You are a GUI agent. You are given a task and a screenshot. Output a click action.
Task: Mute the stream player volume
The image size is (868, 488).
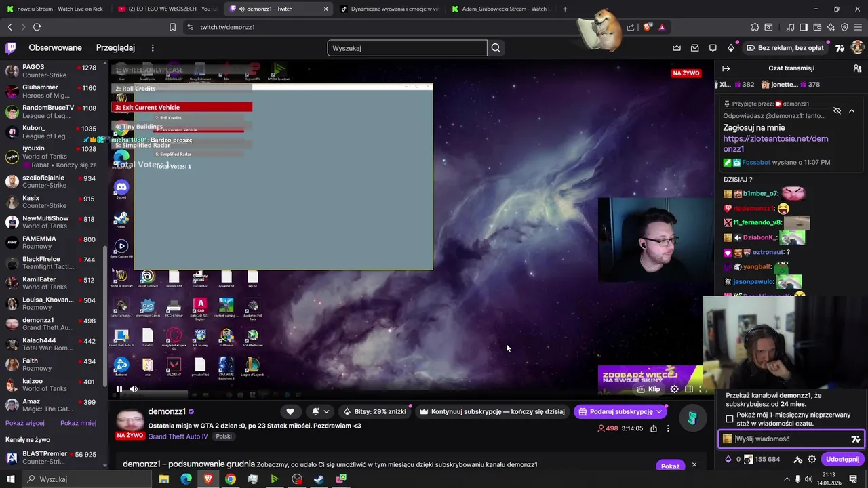tap(134, 389)
